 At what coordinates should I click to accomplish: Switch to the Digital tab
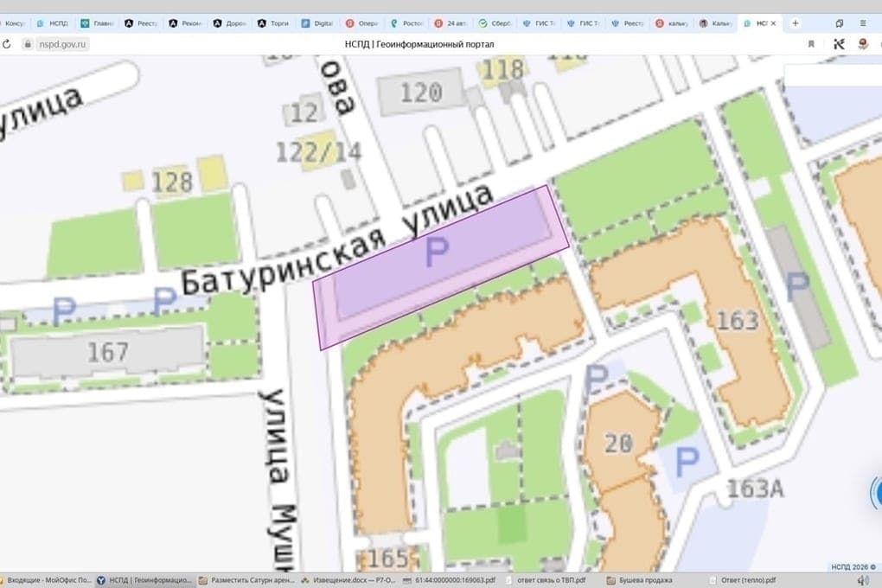(x=318, y=23)
